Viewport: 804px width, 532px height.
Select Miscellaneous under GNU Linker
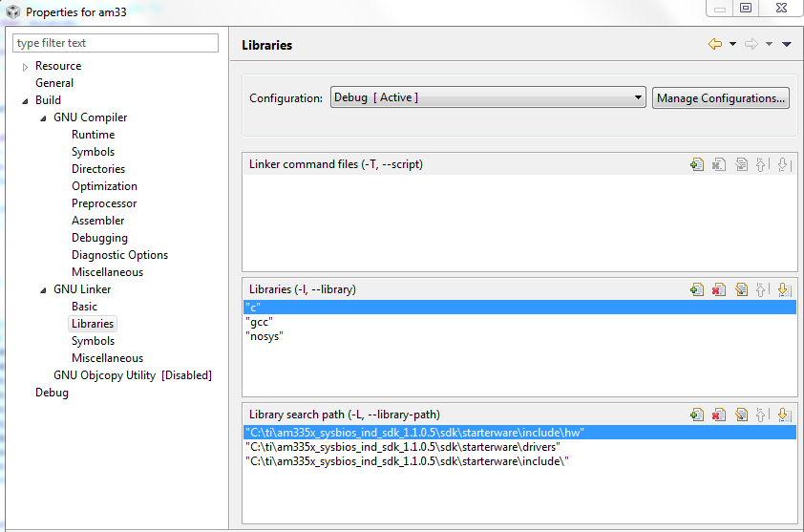point(107,358)
